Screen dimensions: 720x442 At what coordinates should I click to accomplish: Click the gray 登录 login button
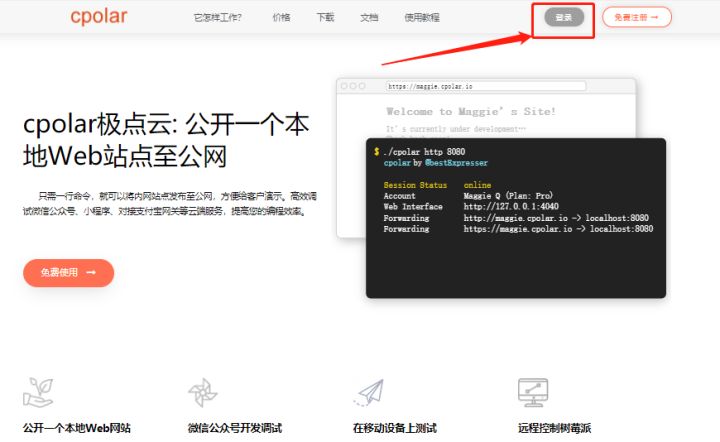pyautogui.click(x=564, y=17)
